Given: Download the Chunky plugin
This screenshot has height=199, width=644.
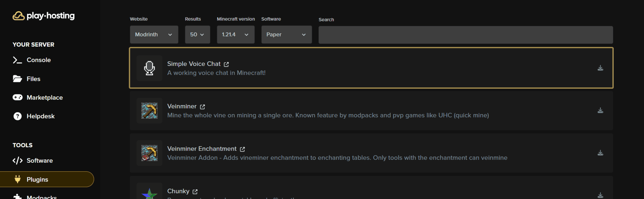Looking at the screenshot, I should point(600,195).
